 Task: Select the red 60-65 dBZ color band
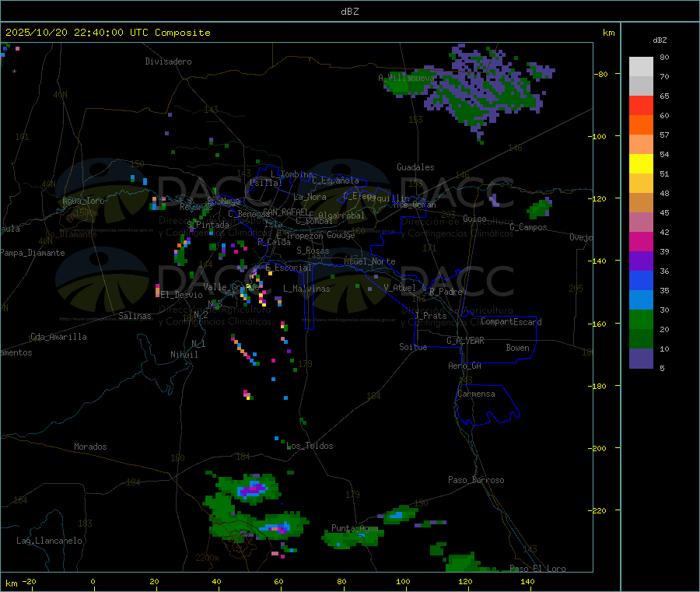pos(641,105)
